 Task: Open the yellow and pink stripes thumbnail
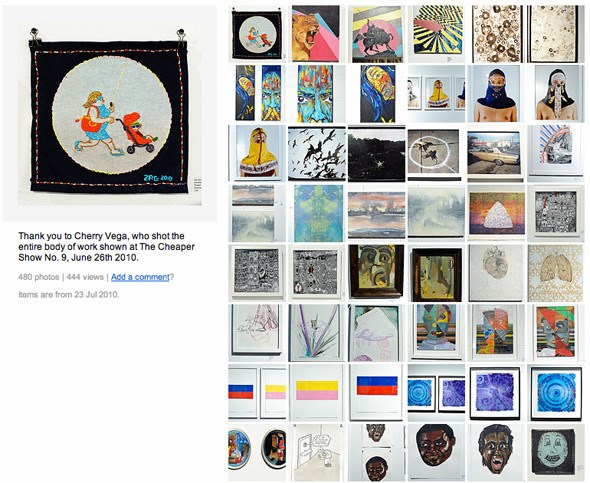(x=315, y=393)
